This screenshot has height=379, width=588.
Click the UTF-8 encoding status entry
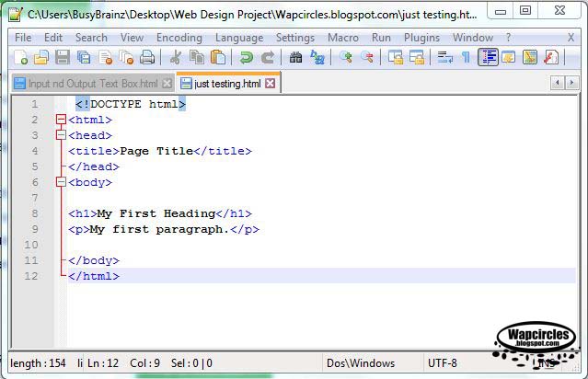[x=442, y=363]
